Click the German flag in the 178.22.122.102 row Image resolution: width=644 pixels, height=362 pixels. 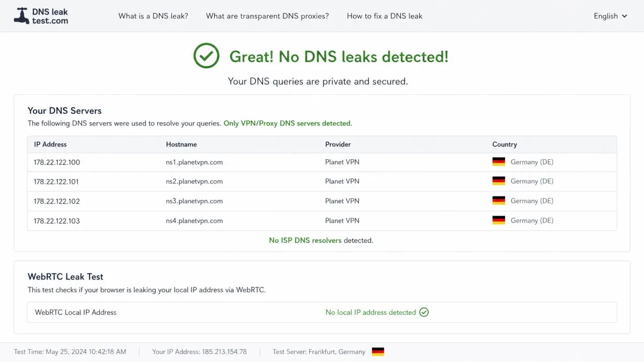pyautogui.click(x=499, y=201)
